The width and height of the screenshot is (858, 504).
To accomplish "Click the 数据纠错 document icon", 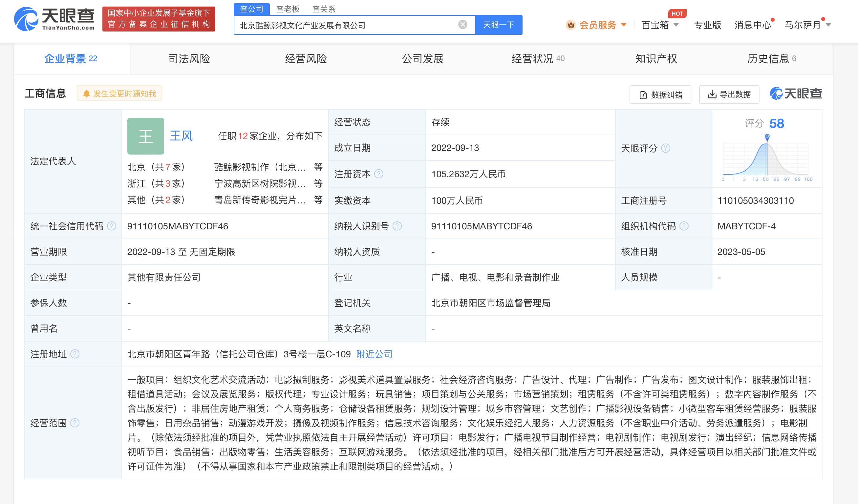I will point(643,94).
